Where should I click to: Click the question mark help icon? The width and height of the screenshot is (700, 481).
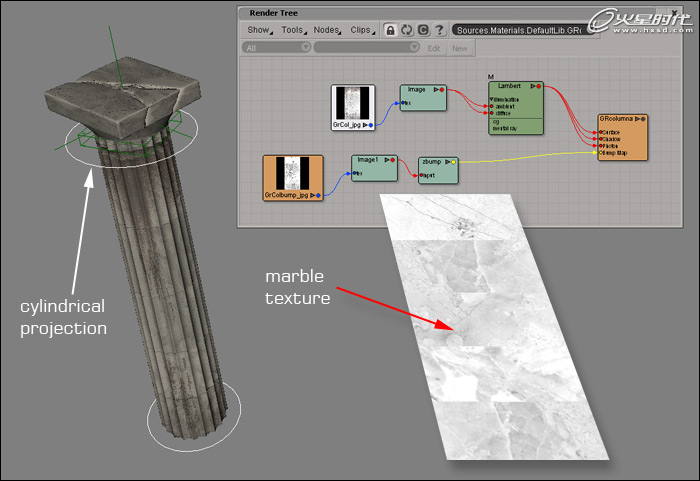(439, 30)
